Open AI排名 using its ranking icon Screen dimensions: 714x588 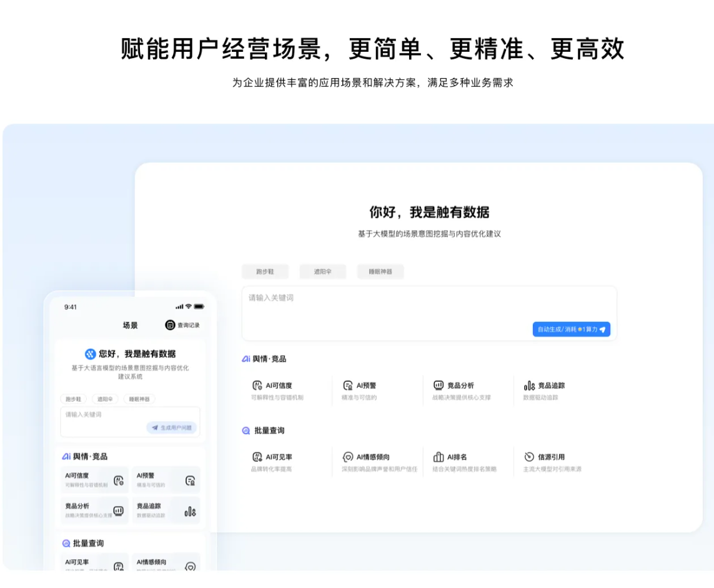[440, 457]
